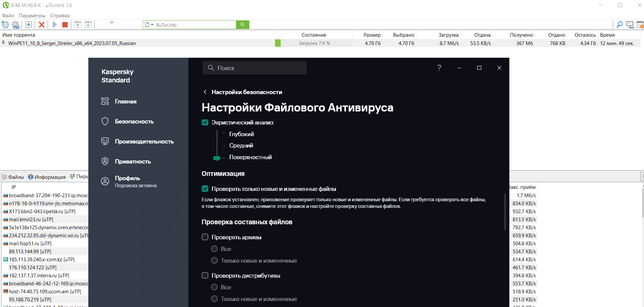Screen dimensions: 644x307
Task: Click the blue magnifier filter icon
Action: point(620,25)
